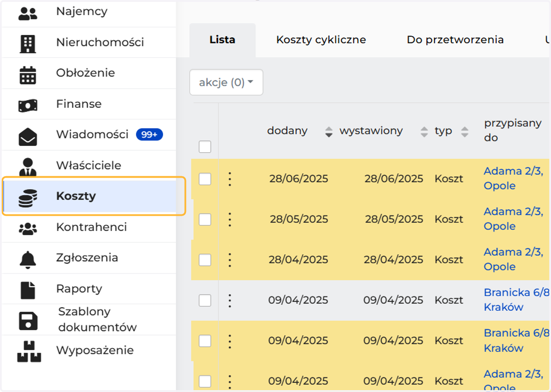
Task: Open row menu for Branicka 09/04/2025 gray row
Action: click(x=230, y=300)
